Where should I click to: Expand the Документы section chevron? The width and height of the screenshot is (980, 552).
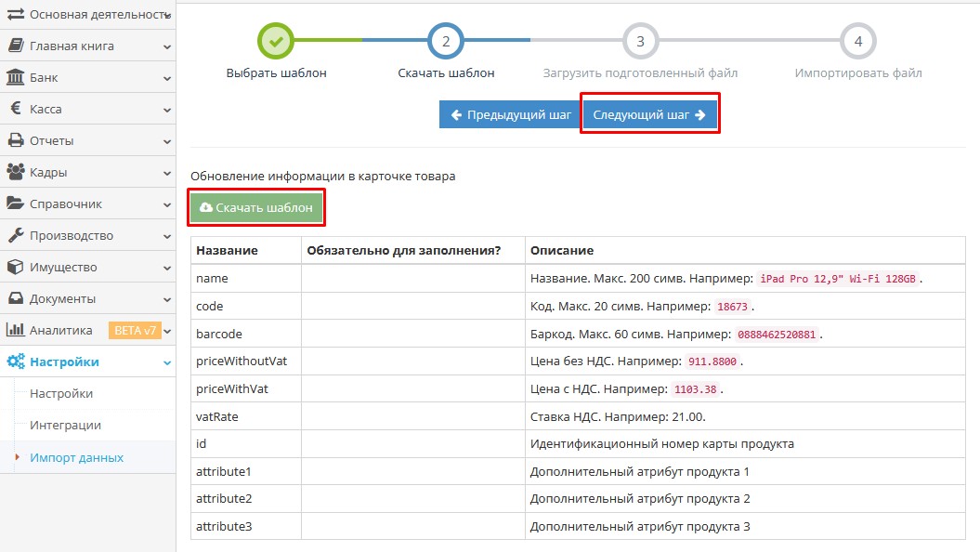coord(165,298)
